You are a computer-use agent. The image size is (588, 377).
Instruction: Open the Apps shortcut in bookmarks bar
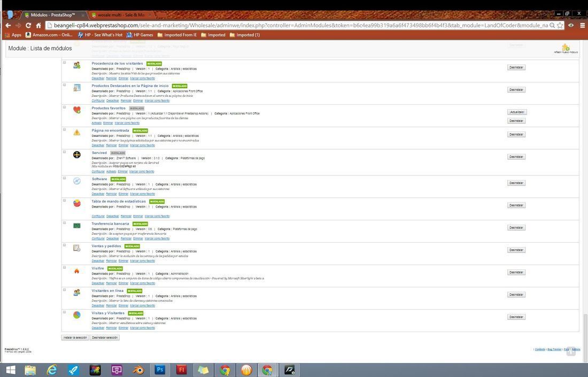click(x=13, y=35)
